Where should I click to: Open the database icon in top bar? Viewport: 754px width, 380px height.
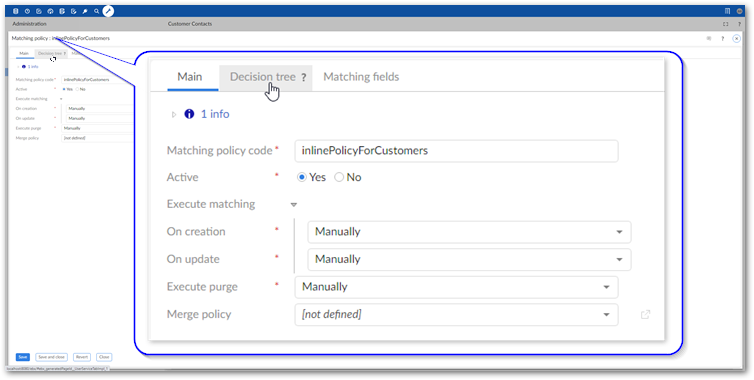click(x=16, y=11)
